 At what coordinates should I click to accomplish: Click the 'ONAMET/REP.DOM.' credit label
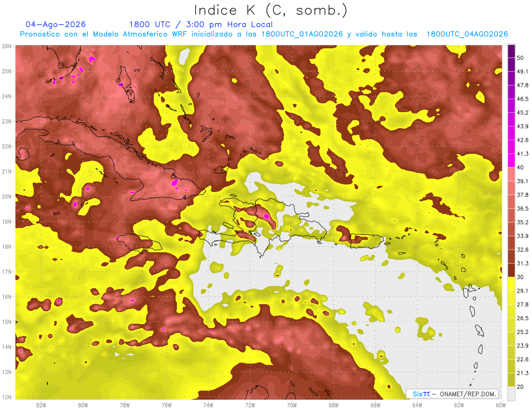(467, 394)
